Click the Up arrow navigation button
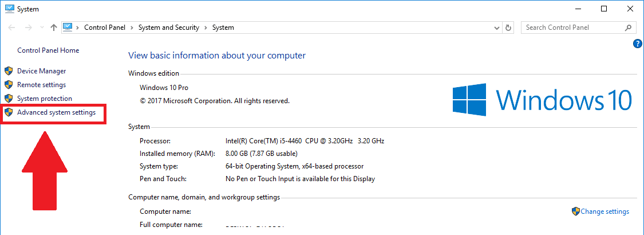This screenshot has height=235, width=644. (53, 28)
